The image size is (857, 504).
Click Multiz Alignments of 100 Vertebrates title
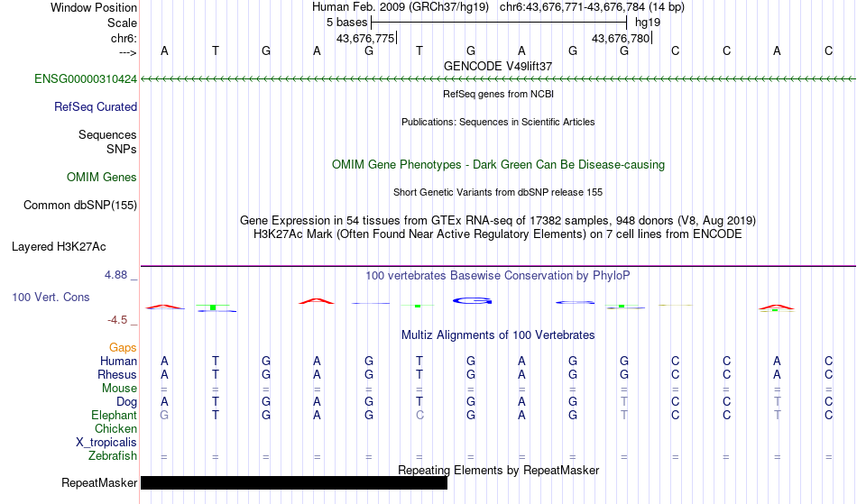[498, 335]
